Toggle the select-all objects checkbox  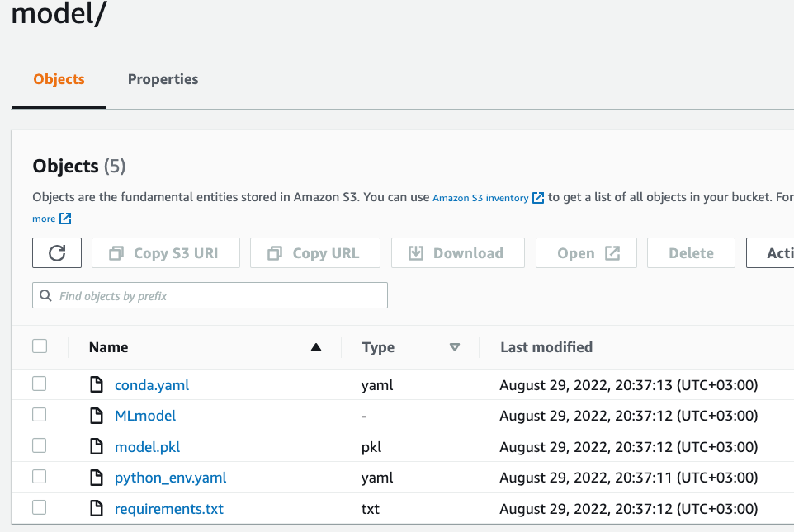39,346
